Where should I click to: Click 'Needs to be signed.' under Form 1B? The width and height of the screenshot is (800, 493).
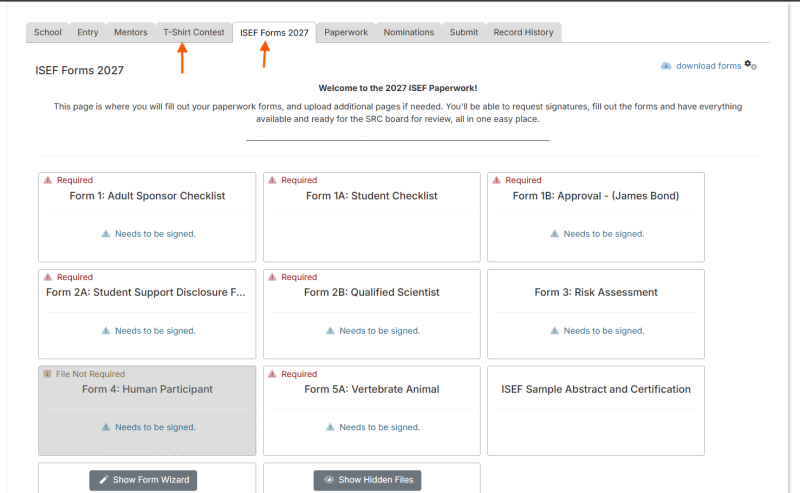click(x=604, y=234)
